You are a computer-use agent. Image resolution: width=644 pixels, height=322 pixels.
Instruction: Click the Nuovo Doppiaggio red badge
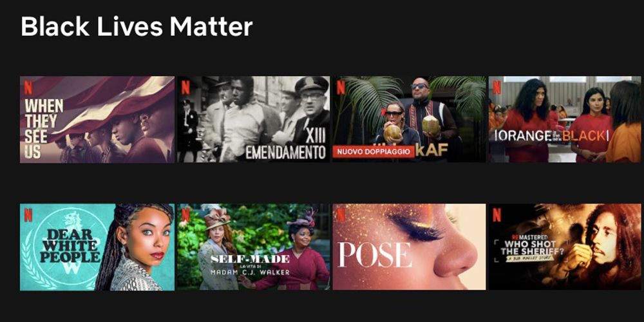click(x=374, y=151)
